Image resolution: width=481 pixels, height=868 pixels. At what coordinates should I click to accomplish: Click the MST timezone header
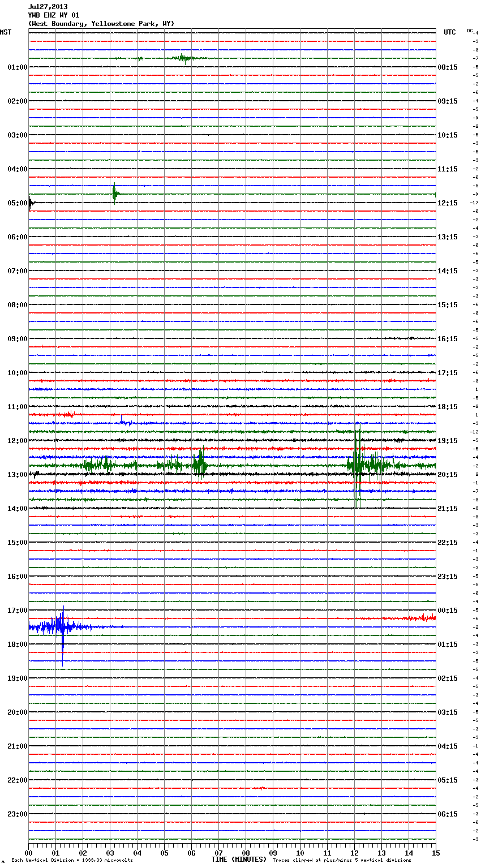point(6,32)
